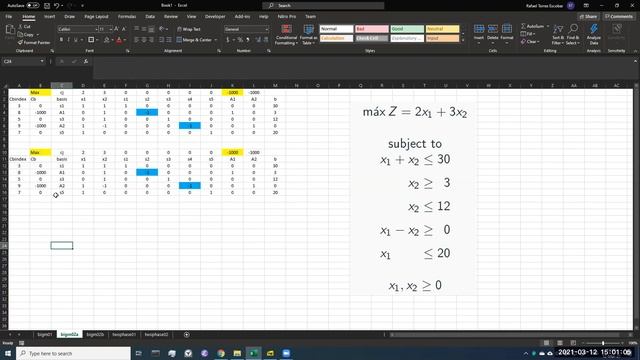Viewport: 640px width, 360px height.
Task: Toggle Underline formatting
Action: (x=75, y=40)
